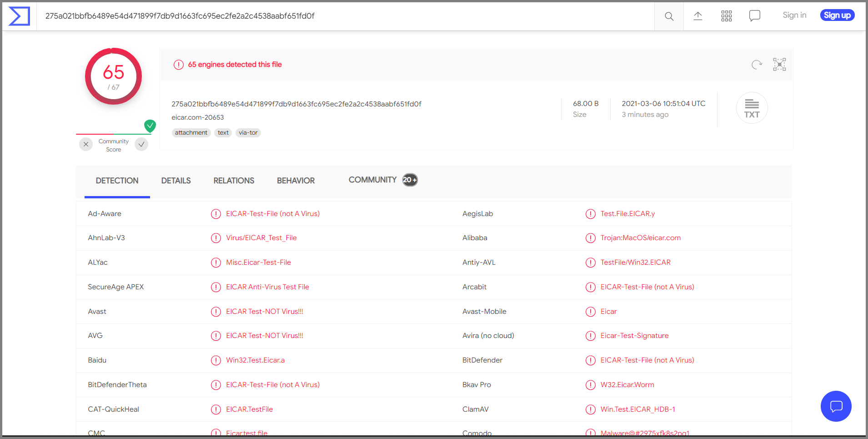The width and height of the screenshot is (868, 439).
Task: Open the upload file icon
Action: click(x=698, y=16)
